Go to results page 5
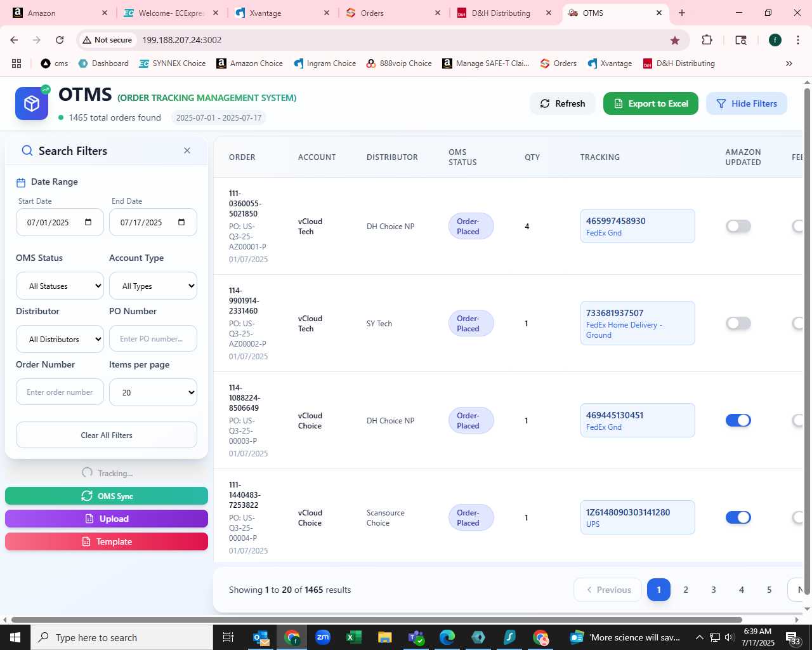 pyautogui.click(x=769, y=590)
